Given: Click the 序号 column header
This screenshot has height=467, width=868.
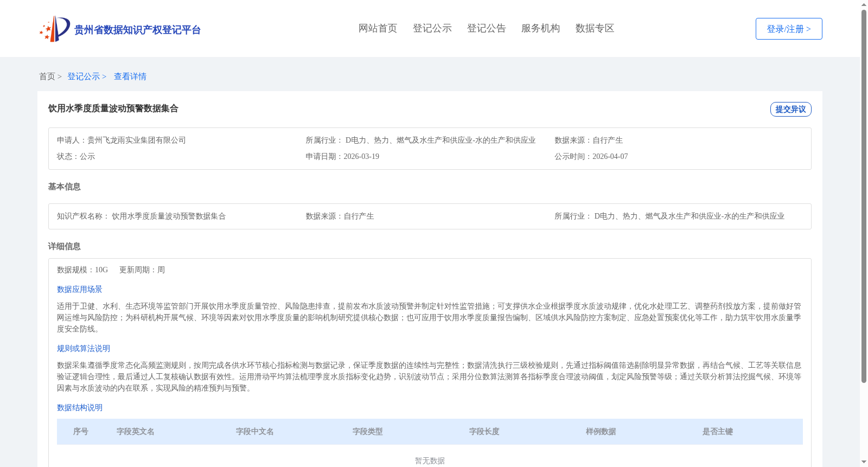Looking at the screenshot, I should (x=81, y=432).
